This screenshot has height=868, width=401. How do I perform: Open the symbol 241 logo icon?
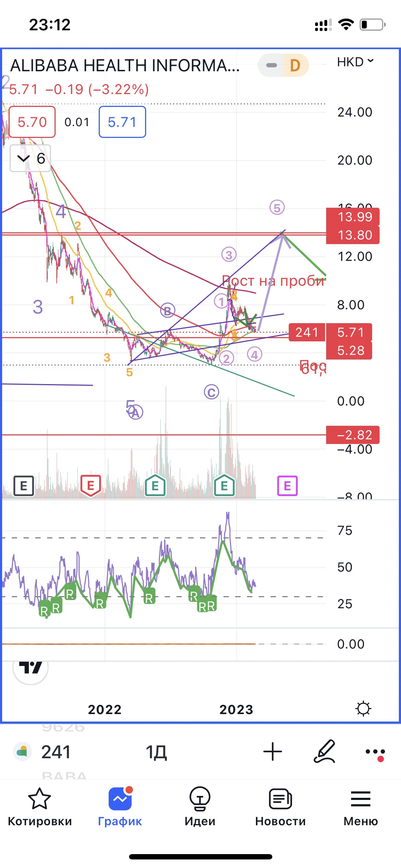22,751
